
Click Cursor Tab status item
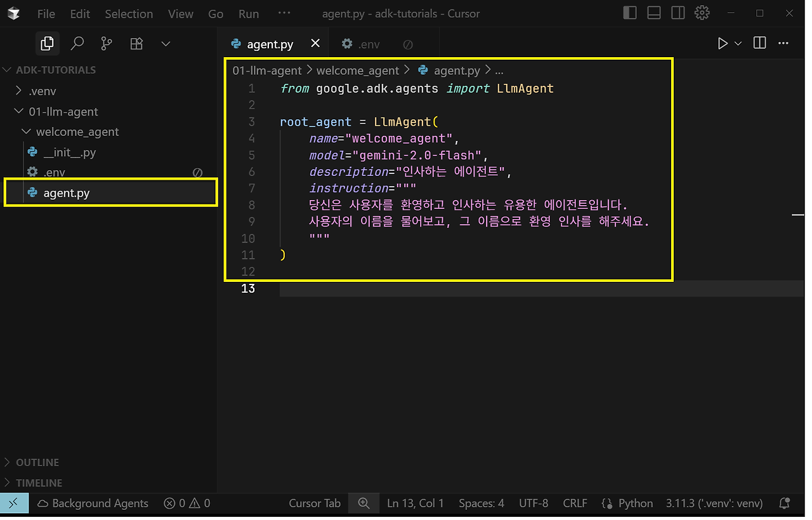(x=315, y=503)
